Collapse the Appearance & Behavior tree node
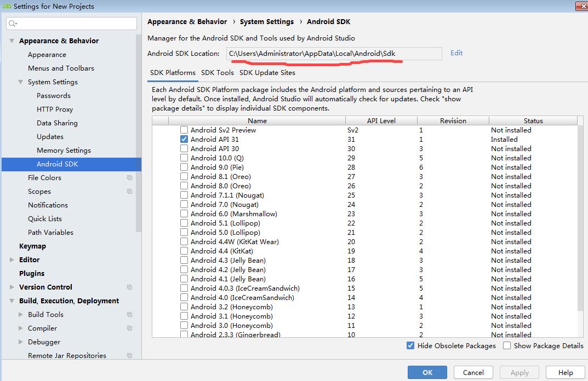This screenshot has height=381, width=588. 12,41
